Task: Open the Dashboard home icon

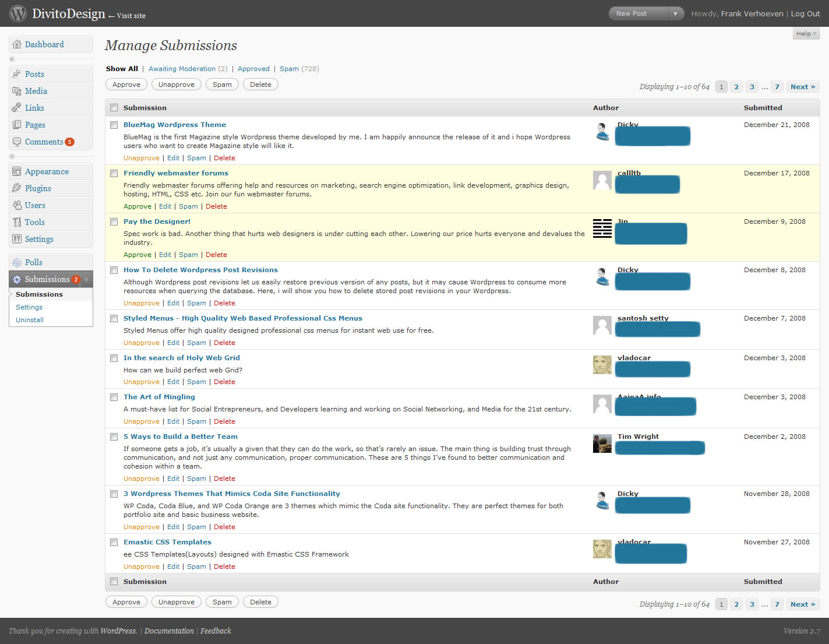Action: [17, 45]
